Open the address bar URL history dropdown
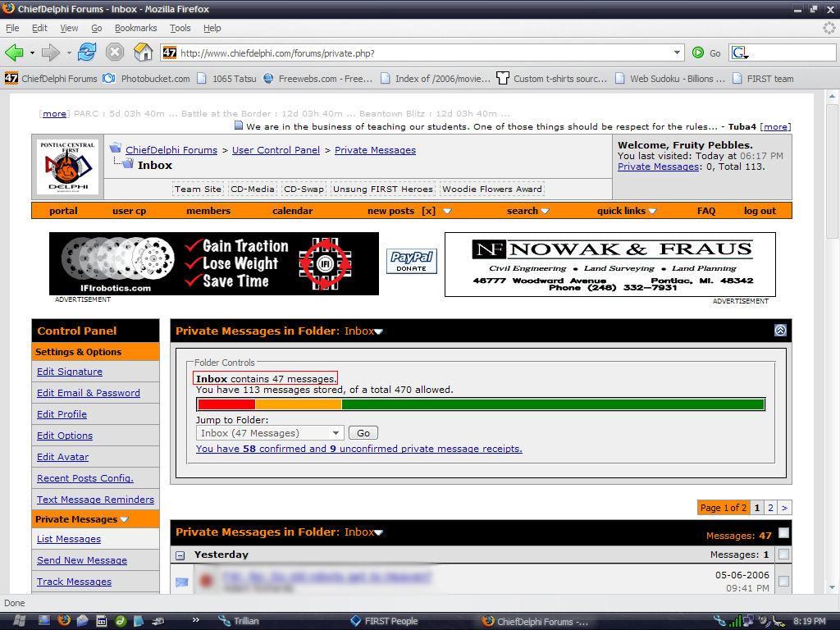Viewport: 840px width, 630px height. click(677, 52)
